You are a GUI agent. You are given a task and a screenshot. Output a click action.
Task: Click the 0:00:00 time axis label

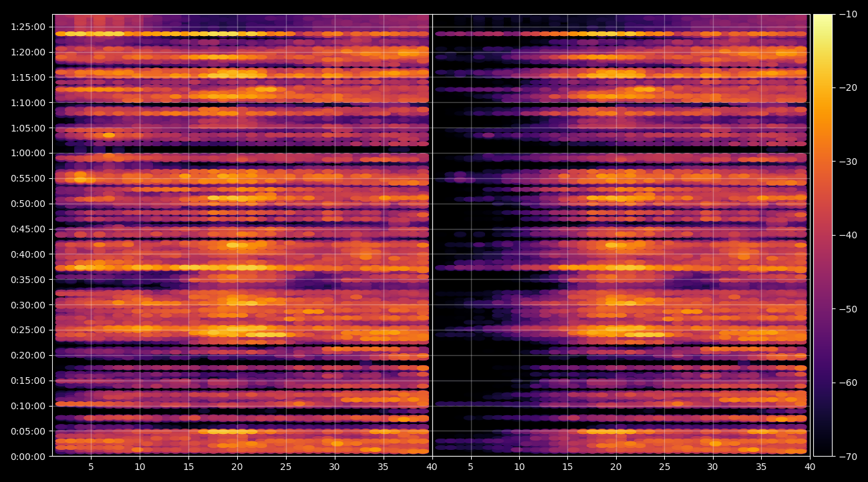point(29,457)
